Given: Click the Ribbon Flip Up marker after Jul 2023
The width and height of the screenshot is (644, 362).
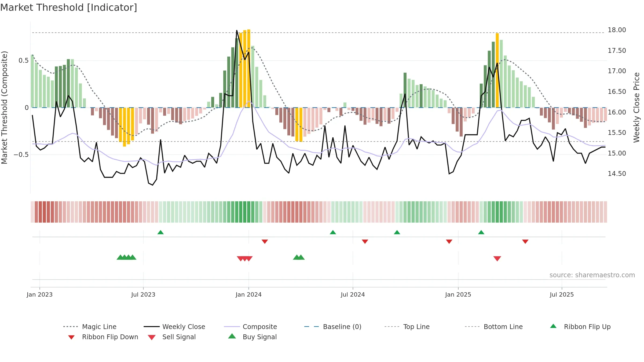Looking at the screenshot, I should pyautogui.click(x=160, y=232).
